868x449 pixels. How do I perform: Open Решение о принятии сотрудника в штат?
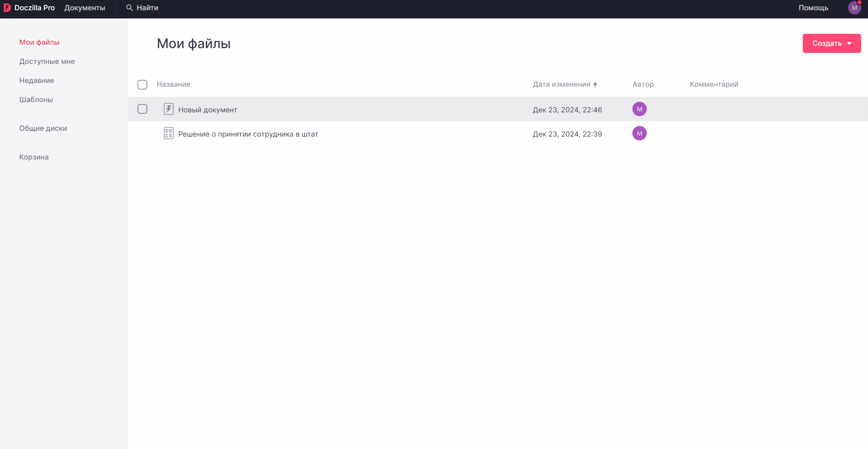248,134
